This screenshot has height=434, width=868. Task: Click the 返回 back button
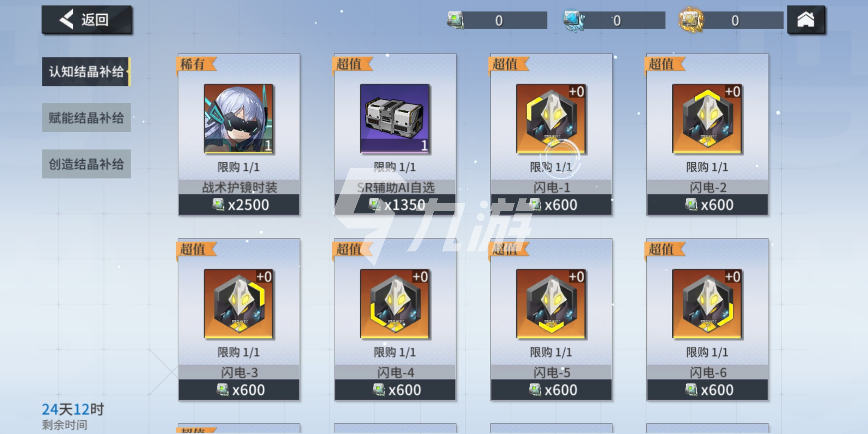(86, 19)
